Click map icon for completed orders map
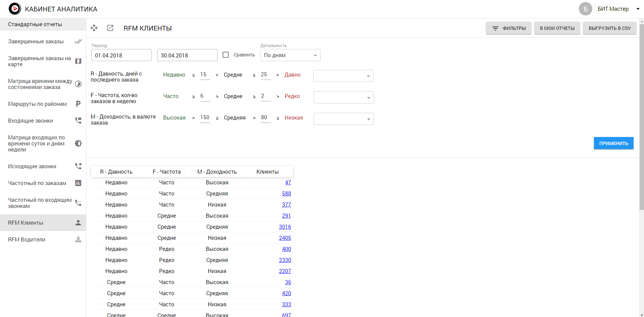Viewport: 644px width, 317px height. (x=78, y=61)
